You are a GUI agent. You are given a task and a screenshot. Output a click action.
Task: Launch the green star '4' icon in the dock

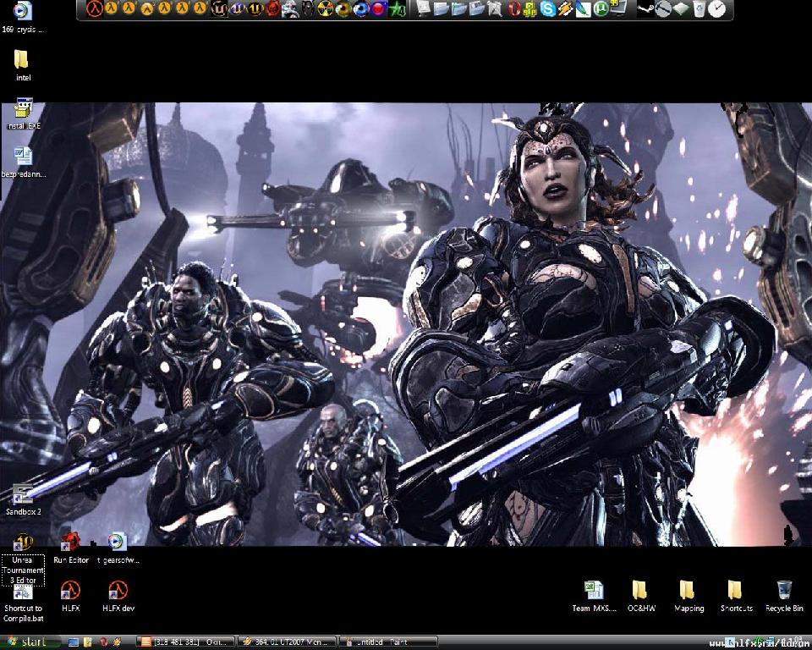[398, 8]
